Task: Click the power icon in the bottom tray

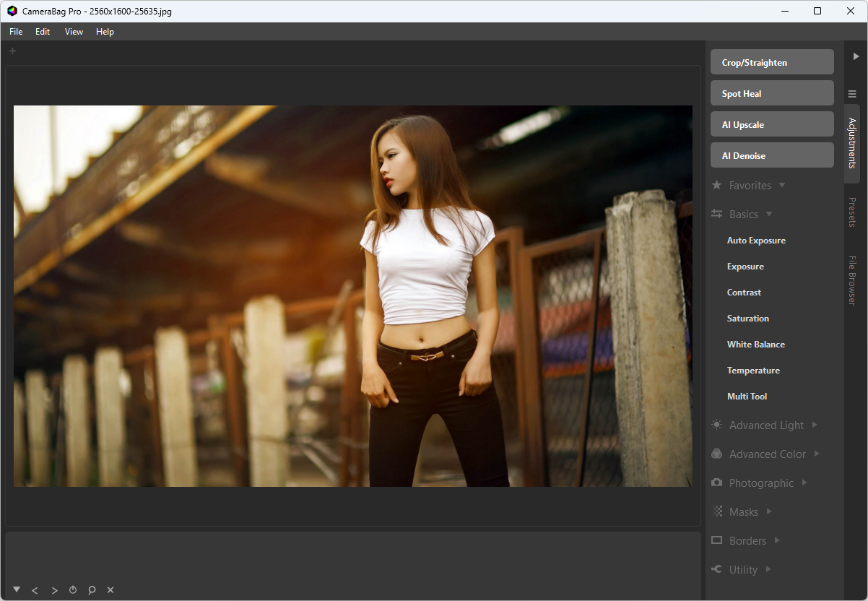Action: click(x=73, y=590)
